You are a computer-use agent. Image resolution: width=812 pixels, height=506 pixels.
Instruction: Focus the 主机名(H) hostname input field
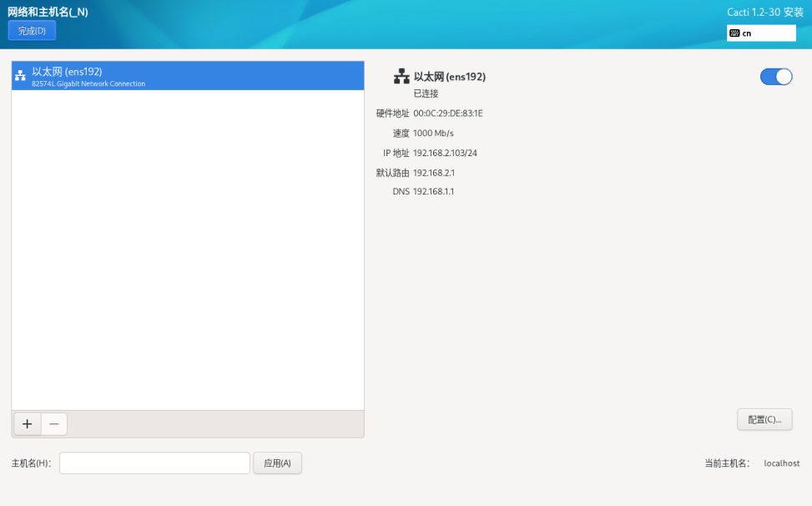coord(154,463)
